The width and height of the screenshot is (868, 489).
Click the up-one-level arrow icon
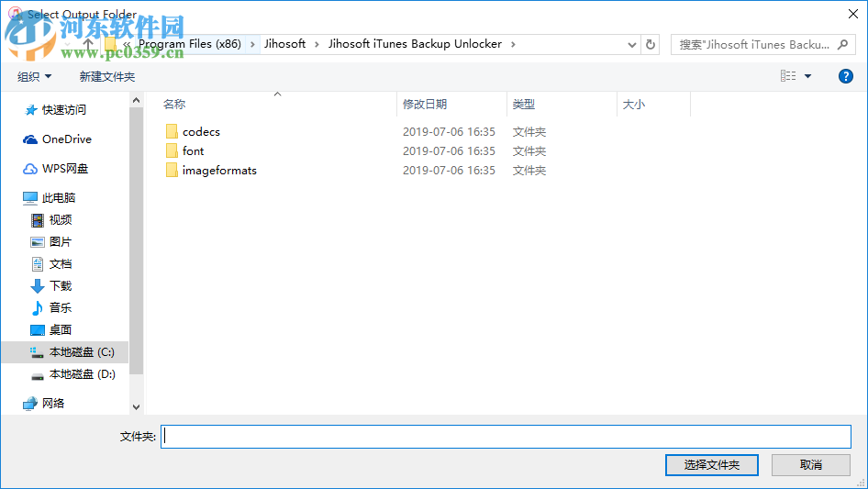[x=88, y=44]
